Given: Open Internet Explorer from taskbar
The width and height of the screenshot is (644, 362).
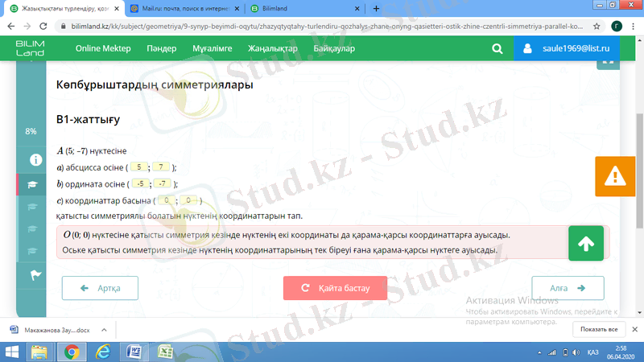Looking at the screenshot, I should 103,352.
